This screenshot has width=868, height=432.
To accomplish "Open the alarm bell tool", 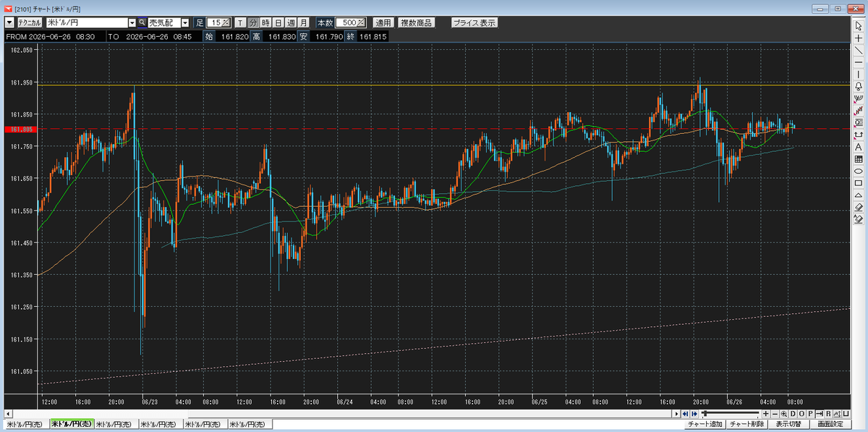I will [x=859, y=85].
